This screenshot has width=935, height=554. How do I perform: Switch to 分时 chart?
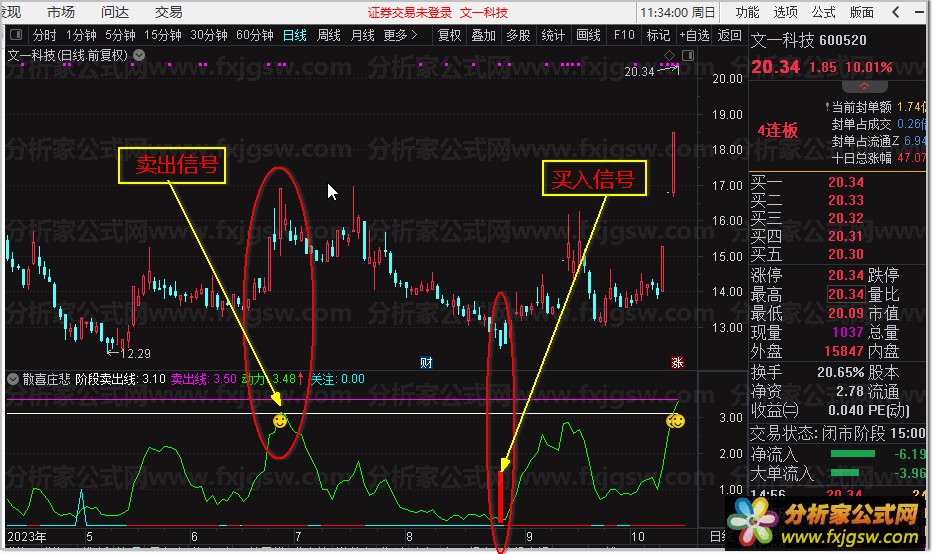tap(44, 35)
